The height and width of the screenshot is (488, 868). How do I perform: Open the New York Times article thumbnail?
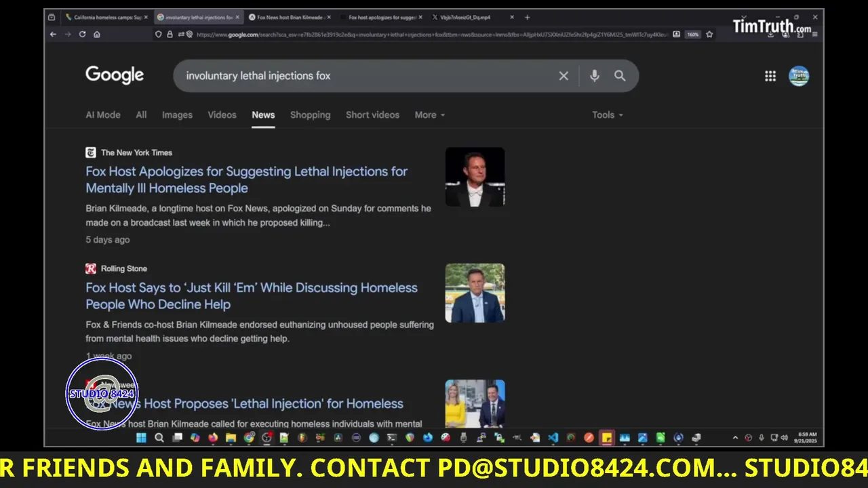[475, 177]
